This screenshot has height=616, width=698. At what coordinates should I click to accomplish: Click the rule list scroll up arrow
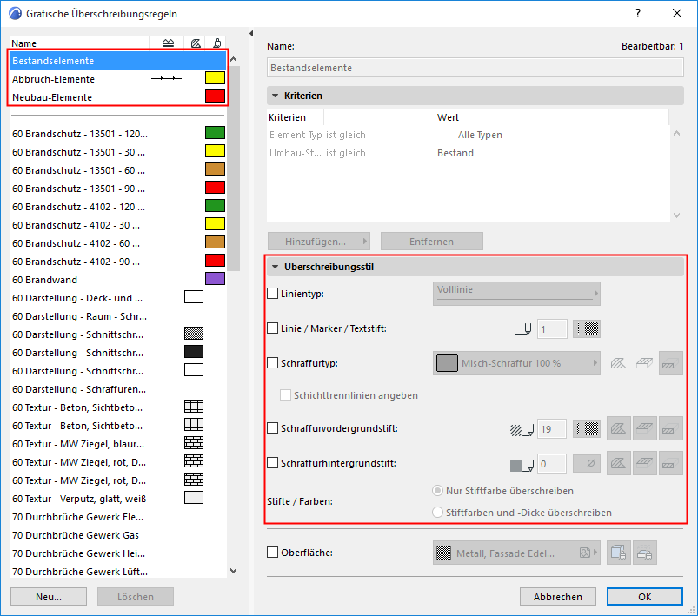tap(234, 59)
